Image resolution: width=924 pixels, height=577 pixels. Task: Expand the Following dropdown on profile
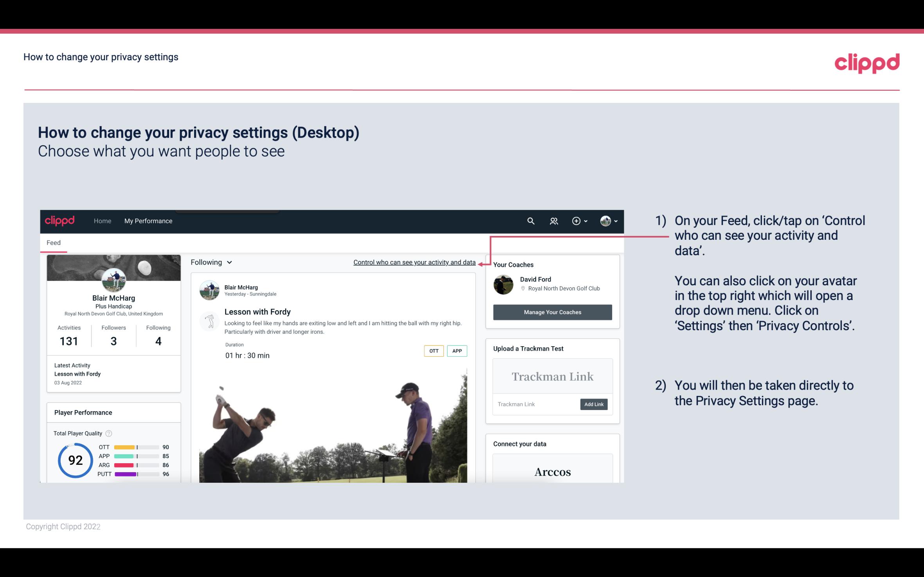pos(210,261)
